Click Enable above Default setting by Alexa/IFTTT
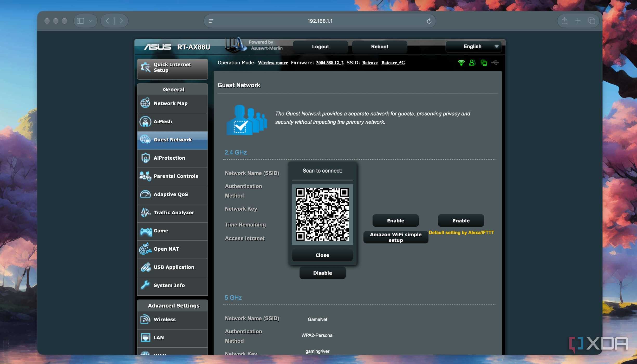 pyautogui.click(x=461, y=221)
